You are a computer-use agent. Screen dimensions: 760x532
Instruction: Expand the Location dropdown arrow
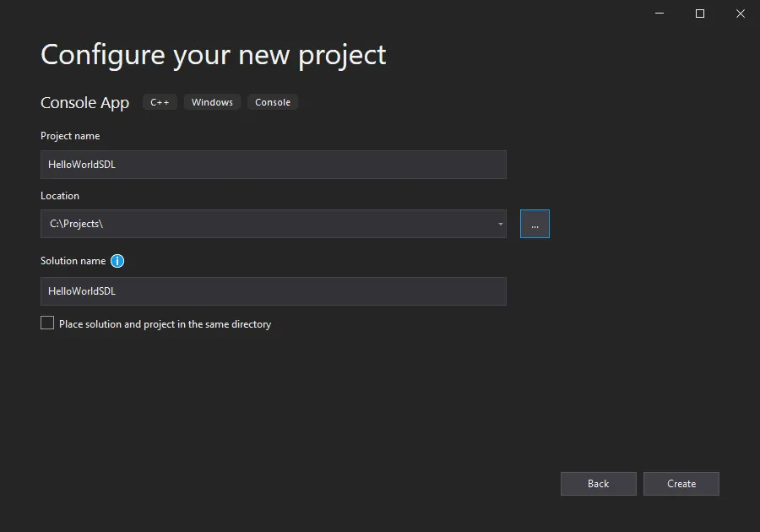[500, 224]
